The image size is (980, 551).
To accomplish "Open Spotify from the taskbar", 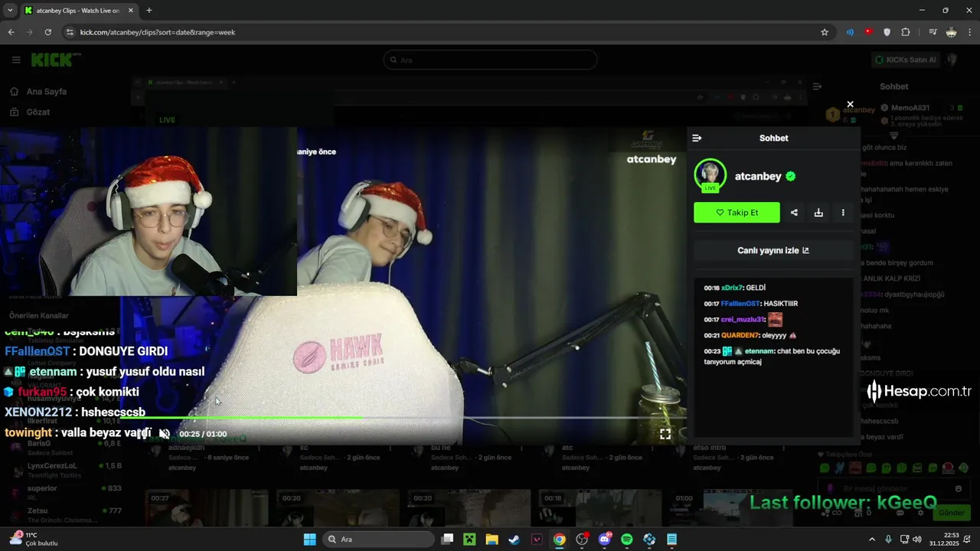I will point(627,540).
